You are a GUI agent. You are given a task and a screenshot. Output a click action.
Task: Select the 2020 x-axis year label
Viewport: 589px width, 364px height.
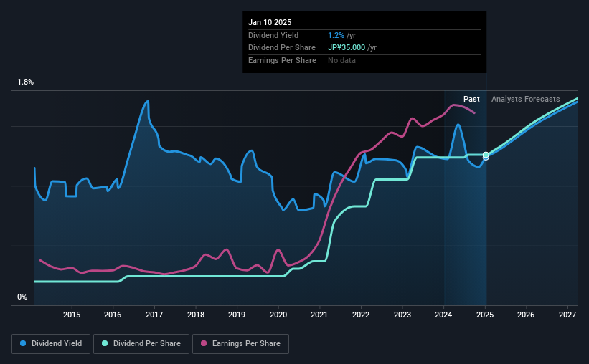click(278, 315)
